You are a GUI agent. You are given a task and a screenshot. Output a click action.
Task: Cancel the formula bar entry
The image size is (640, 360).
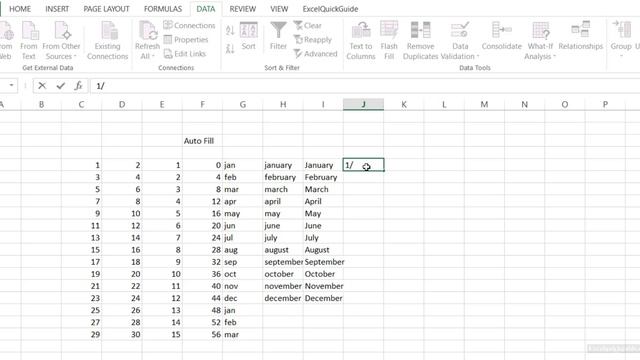pos(42,86)
